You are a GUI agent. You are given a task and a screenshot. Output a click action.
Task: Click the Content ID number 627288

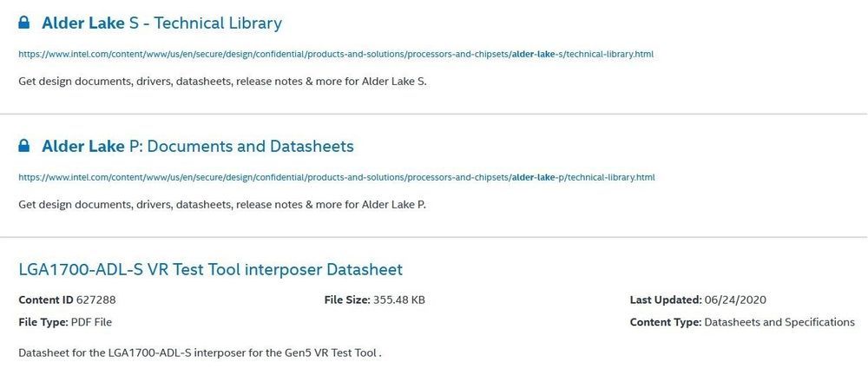coord(96,300)
